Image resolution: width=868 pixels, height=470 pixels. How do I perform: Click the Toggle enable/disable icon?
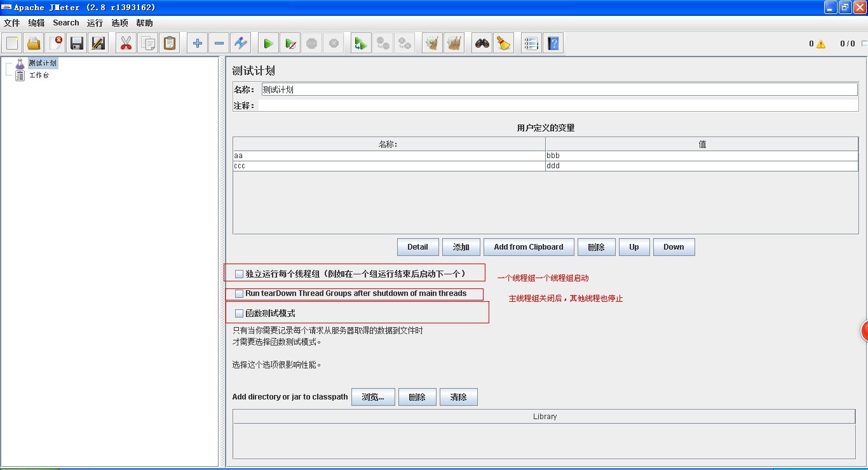point(241,43)
